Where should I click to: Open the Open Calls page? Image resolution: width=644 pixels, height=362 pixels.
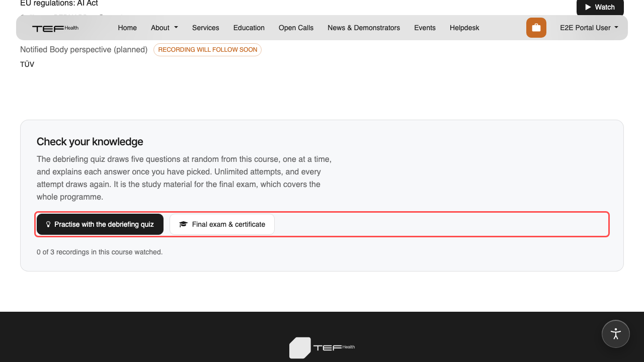(x=296, y=28)
